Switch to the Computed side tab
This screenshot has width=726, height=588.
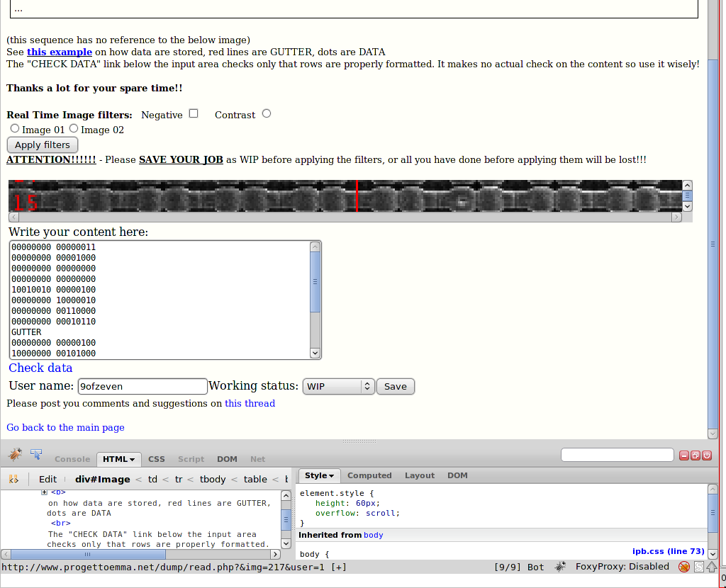pos(369,475)
